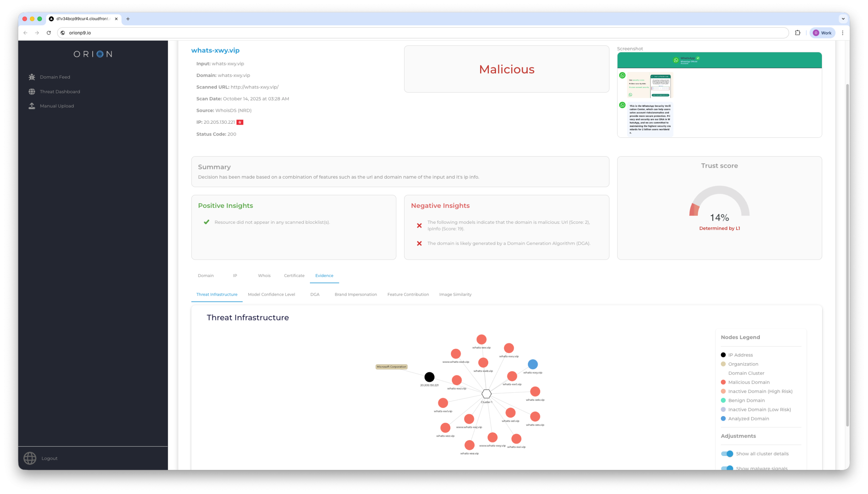The image size is (868, 494).
Task: Open the WhatsApp phishing screenshot thumbnail
Action: point(719,95)
